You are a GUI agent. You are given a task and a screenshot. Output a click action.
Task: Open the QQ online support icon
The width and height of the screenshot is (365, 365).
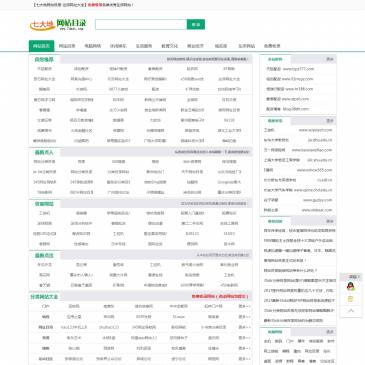click(351, 286)
